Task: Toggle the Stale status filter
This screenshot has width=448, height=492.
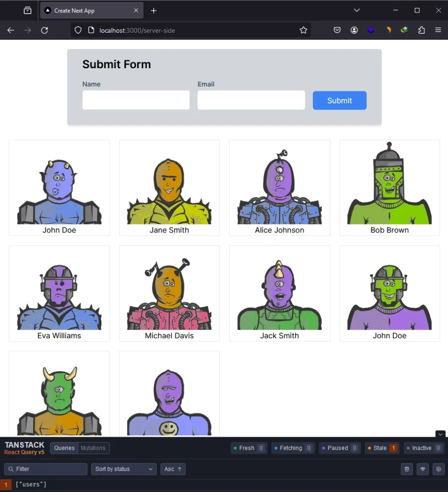Action: click(382, 448)
